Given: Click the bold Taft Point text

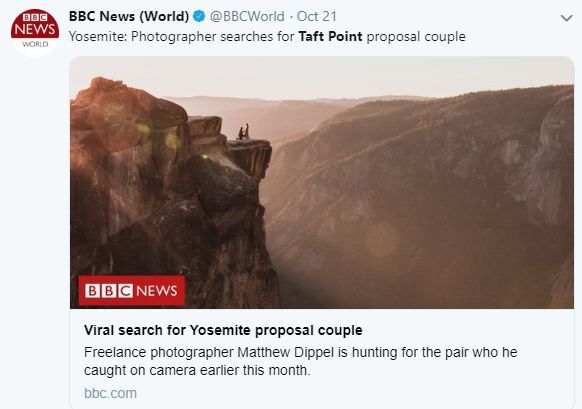Looking at the screenshot, I should coord(330,37).
